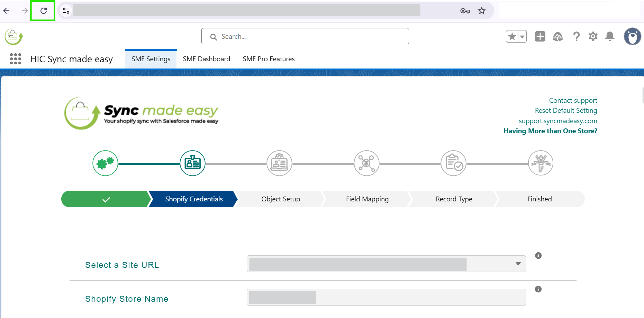Image resolution: width=644 pixels, height=318 pixels.
Task: Click the password key icon
Action: (x=465, y=11)
